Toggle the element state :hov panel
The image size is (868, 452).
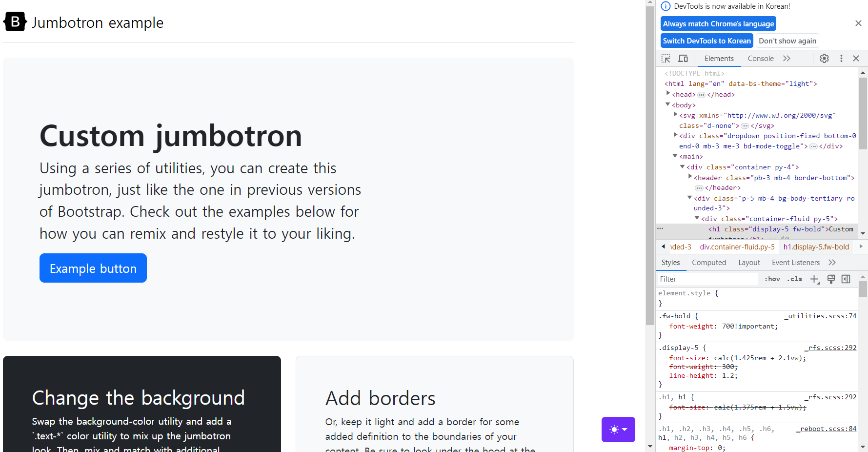[772, 279]
